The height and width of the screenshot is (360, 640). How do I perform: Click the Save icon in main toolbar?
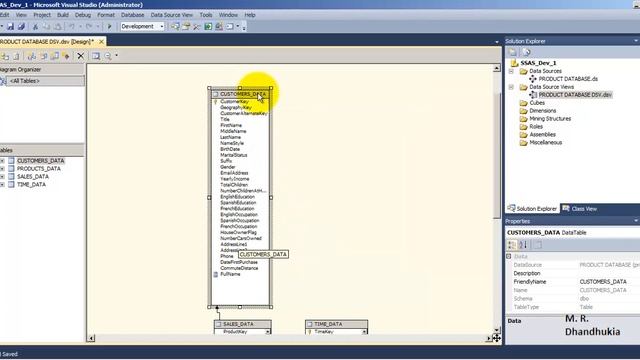(x=10, y=27)
